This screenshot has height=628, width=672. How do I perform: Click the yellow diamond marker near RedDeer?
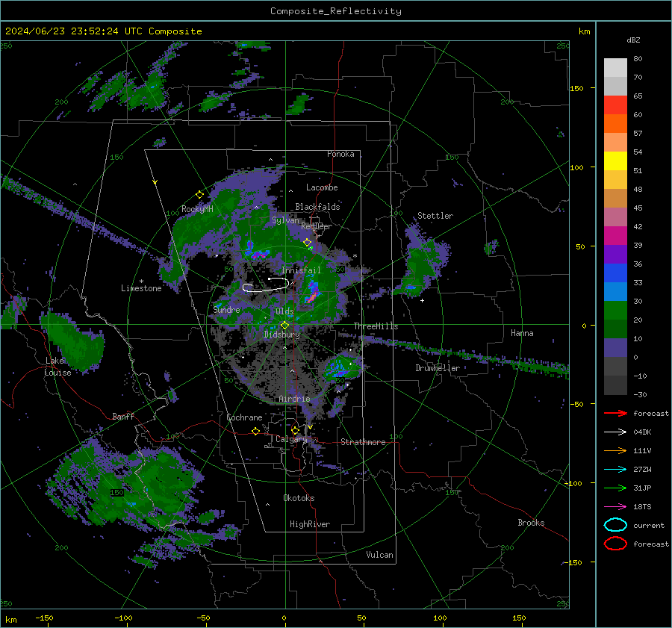(x=308, y=243)
